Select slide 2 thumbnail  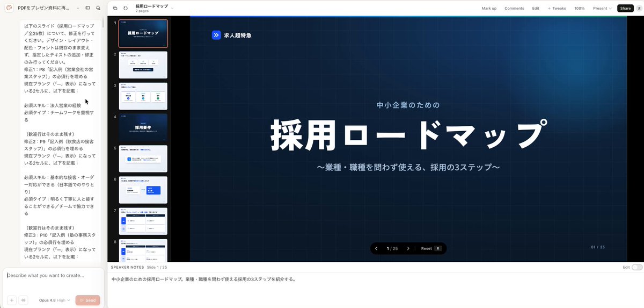click(143, 65)
